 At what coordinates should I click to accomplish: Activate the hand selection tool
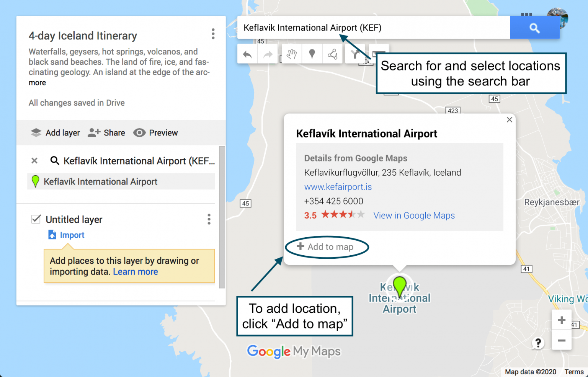[x=291, y=54]
